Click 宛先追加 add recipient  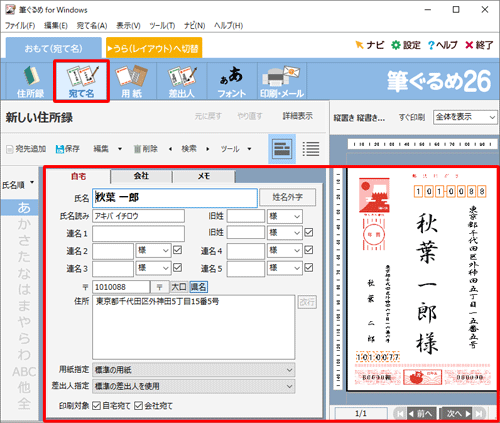pos(26,149)
